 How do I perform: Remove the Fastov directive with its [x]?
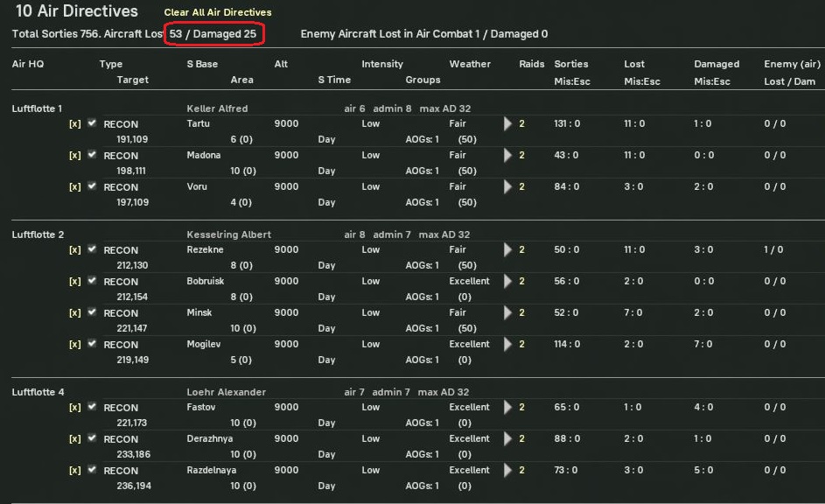75,408
